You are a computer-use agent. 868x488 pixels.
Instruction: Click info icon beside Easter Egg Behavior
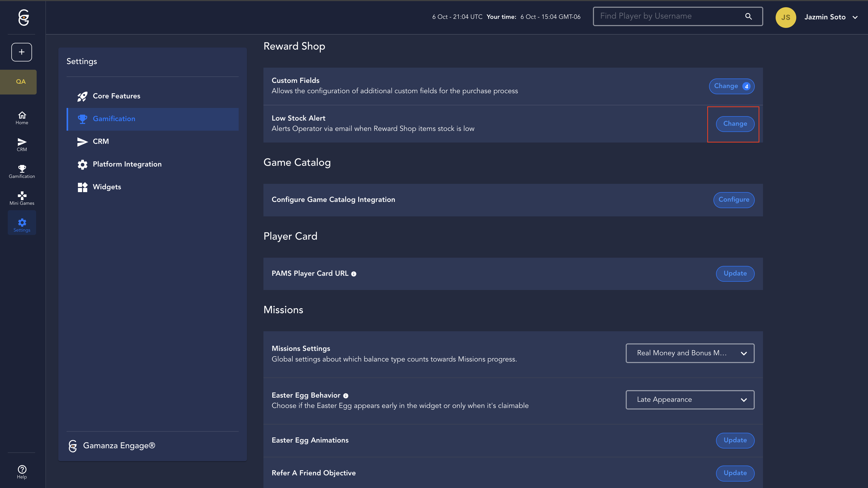pyautogui.click(x=346, y=396)
